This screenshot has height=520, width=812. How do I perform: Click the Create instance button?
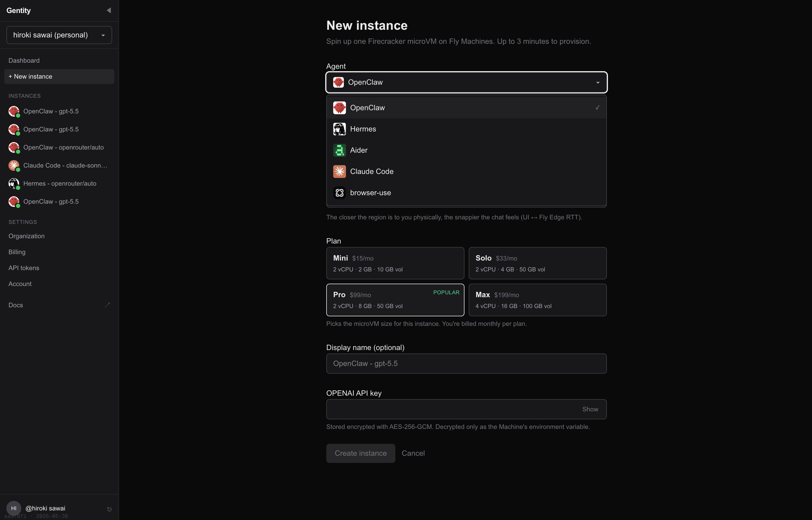pyautogui.click(x=361, y=453)
